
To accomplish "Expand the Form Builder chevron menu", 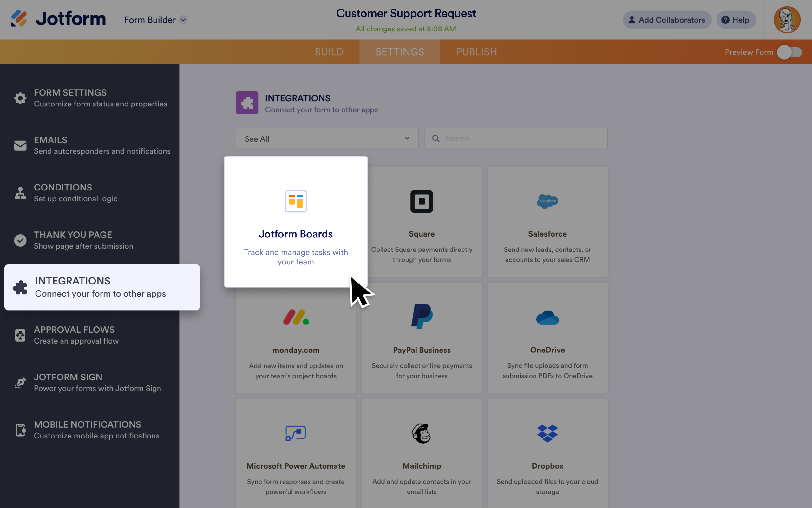I will click(183, 20).
